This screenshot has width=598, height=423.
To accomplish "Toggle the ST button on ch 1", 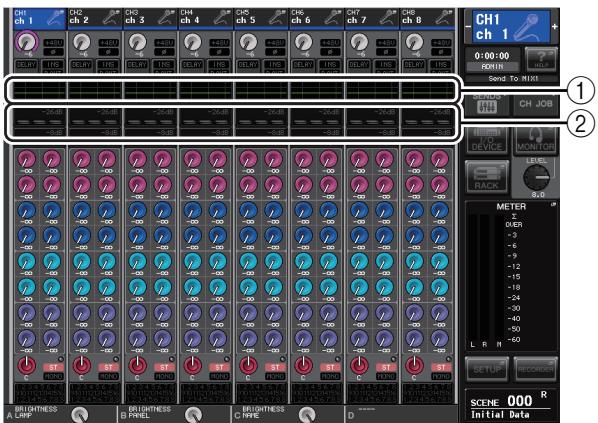I will tap(53, 367).
